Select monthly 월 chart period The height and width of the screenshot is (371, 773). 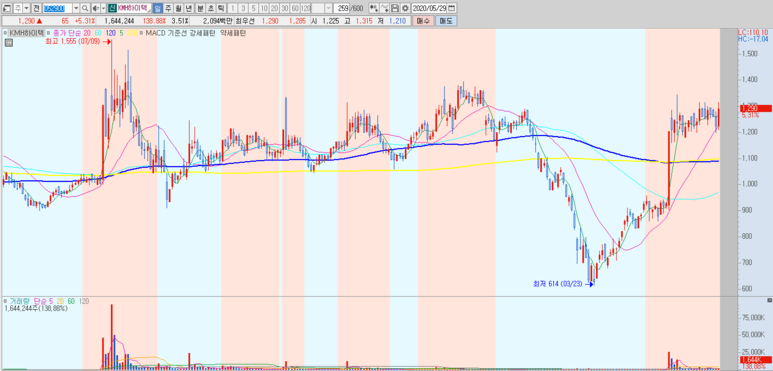pos(178,8)
